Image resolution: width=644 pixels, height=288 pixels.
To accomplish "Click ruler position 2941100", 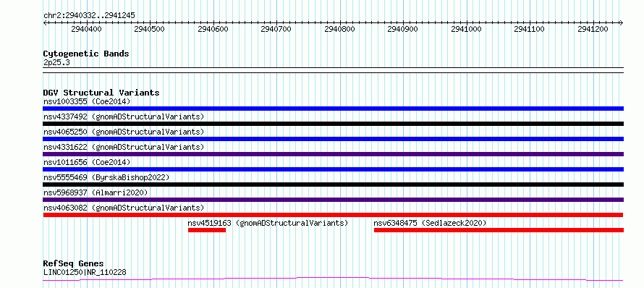I will 530,29.
